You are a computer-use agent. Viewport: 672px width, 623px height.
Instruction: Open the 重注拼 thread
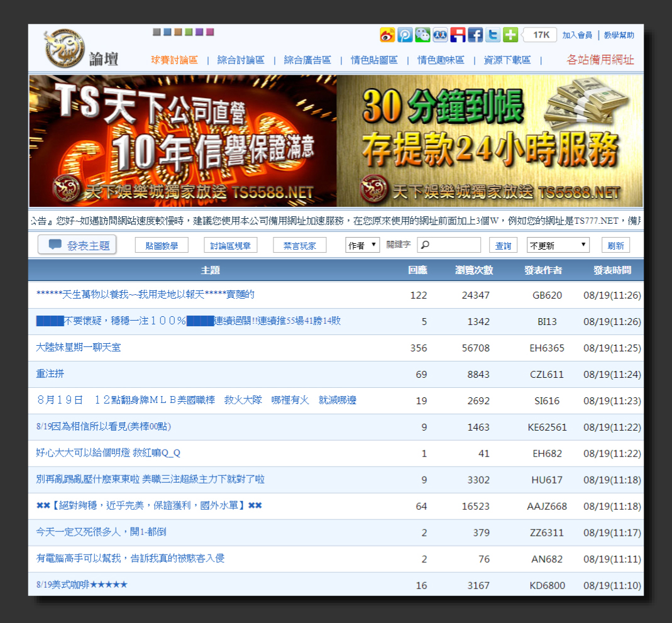pyautogui.click(x=50, y=374)
